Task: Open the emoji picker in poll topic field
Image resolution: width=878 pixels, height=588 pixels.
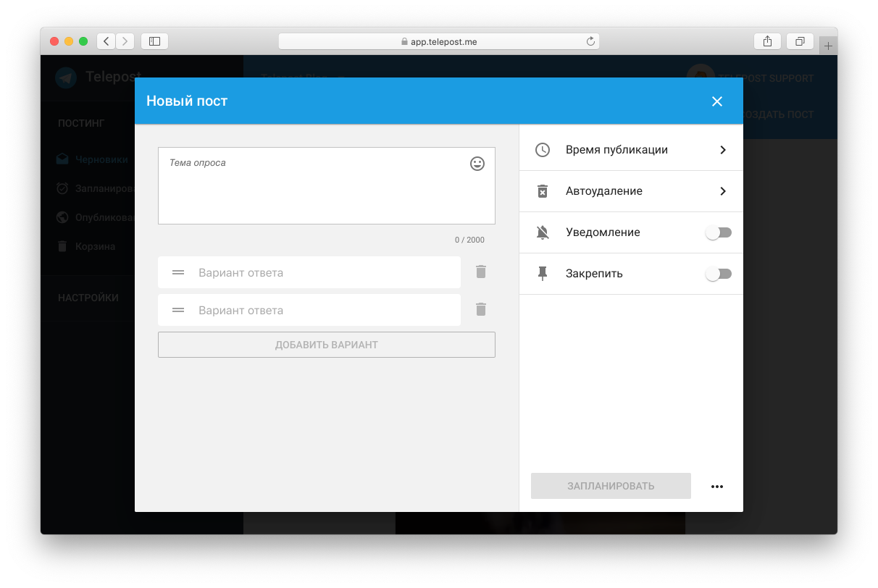Action: tap(477, 164)
